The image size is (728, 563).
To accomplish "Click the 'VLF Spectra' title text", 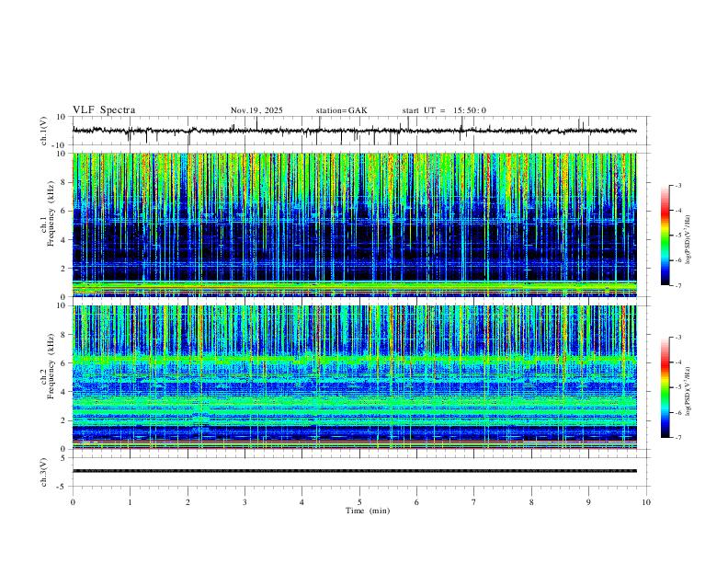I will click(x=104, y=110).
